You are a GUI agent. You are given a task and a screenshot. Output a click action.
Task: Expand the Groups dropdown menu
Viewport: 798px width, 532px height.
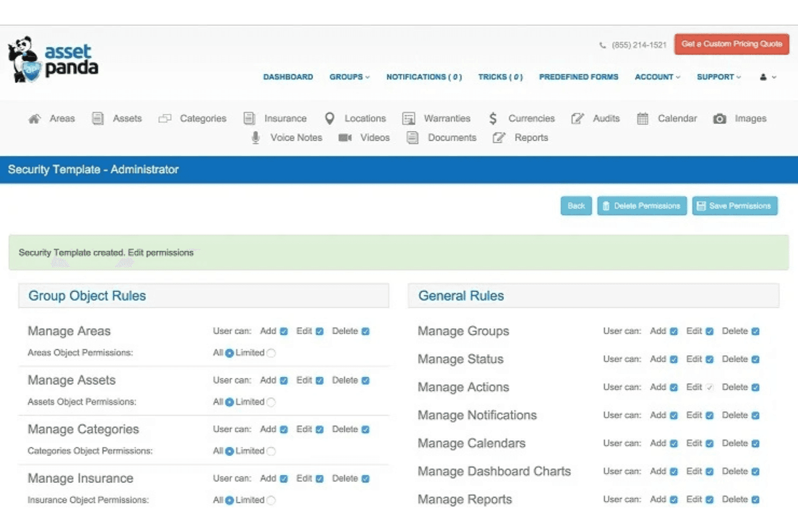coord(349,77)
